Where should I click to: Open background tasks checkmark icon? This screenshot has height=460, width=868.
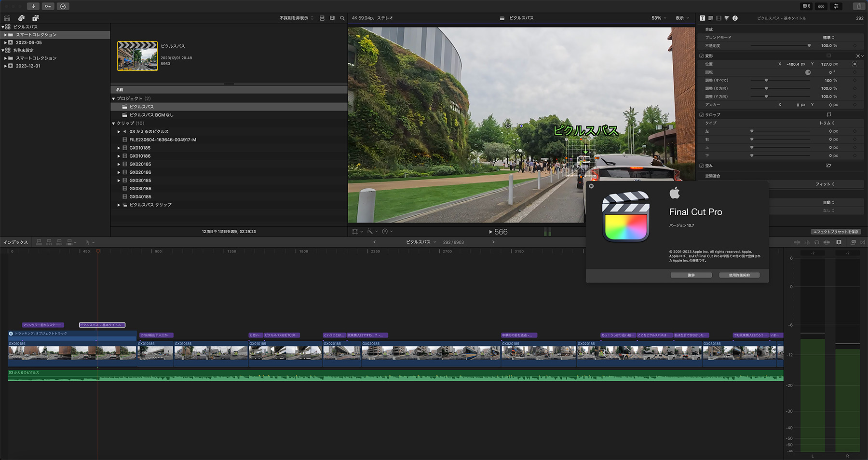(63, 6)
